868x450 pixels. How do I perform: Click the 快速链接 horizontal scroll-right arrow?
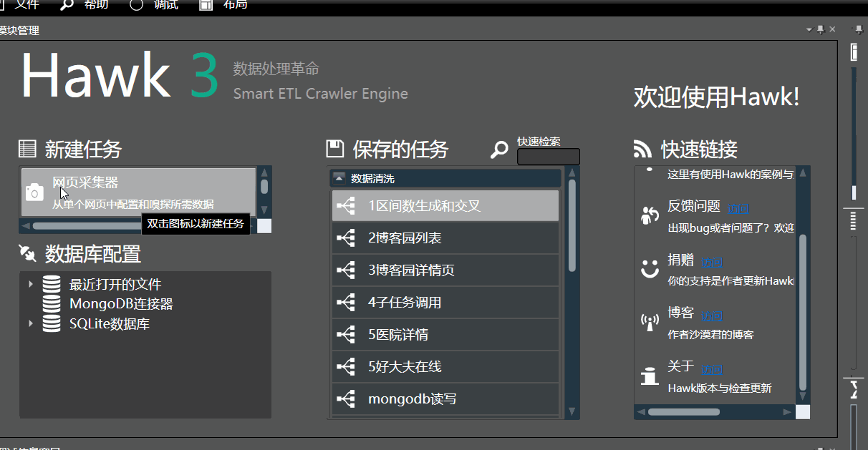(x=787, y=412)
